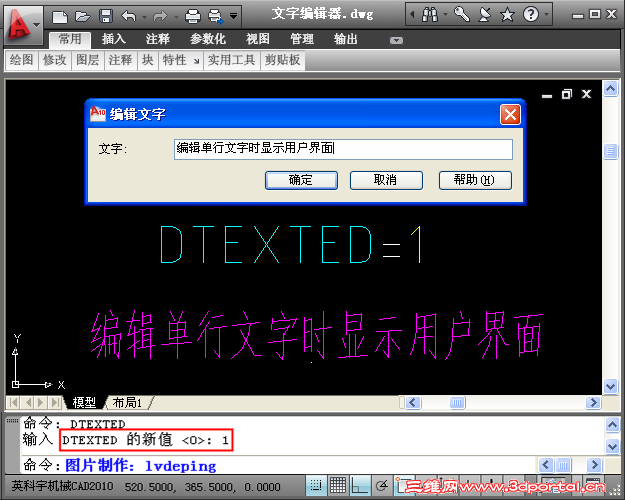This screenshot has width=625, height=500.
Task: Click the batch plot printer icon
Action: [216, 16]
